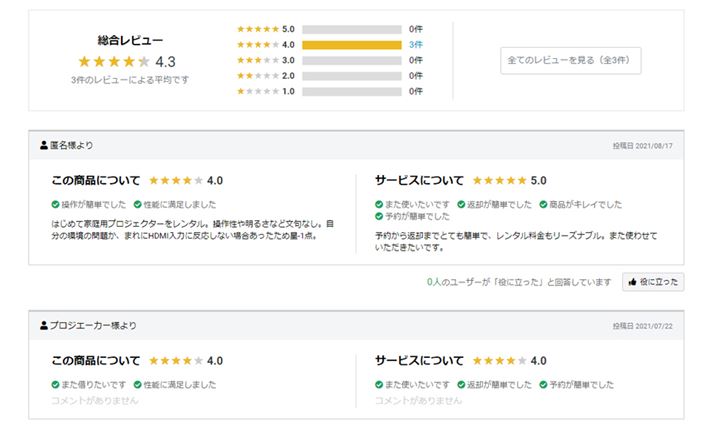Click green check next to 商品がキレイでした
Screen dimensions: 715x427
point(544,204)
